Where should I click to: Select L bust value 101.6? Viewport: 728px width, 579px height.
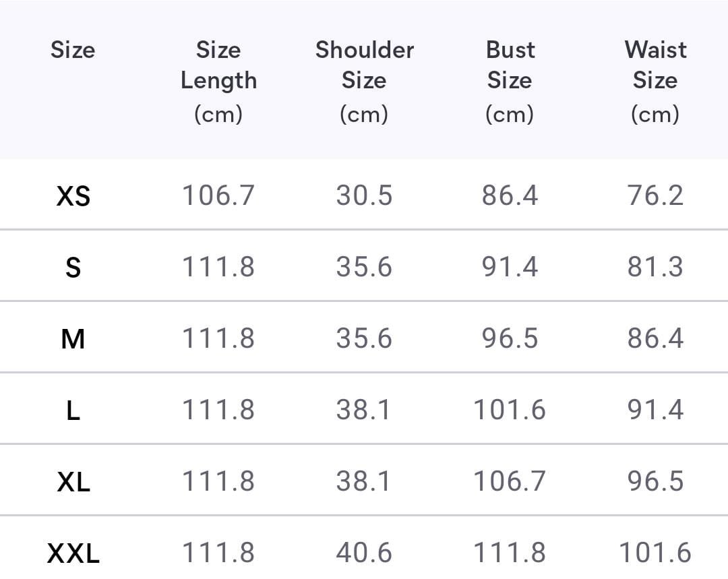[510, 409]
